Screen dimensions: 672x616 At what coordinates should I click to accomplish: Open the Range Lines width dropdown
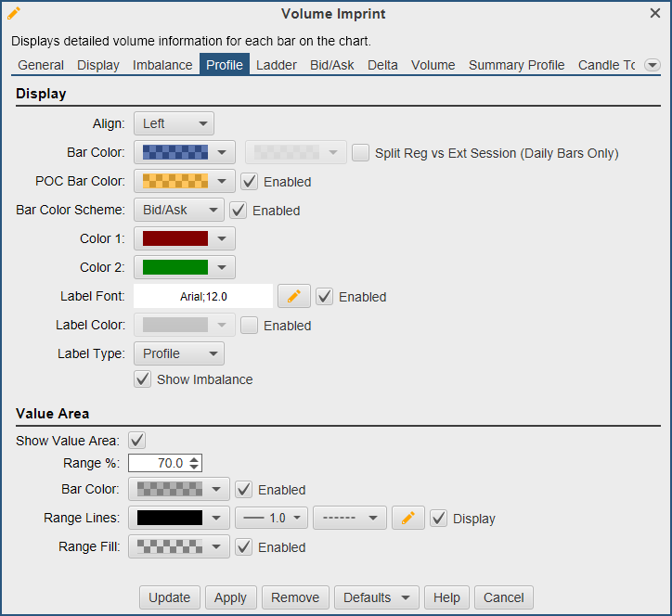coord(271,519)
